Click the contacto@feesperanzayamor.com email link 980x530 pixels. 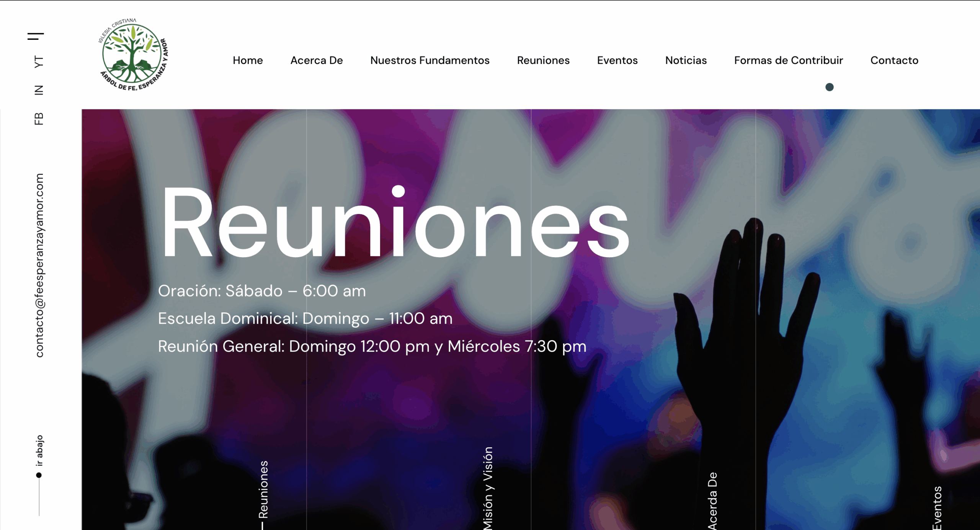(39, 265)
